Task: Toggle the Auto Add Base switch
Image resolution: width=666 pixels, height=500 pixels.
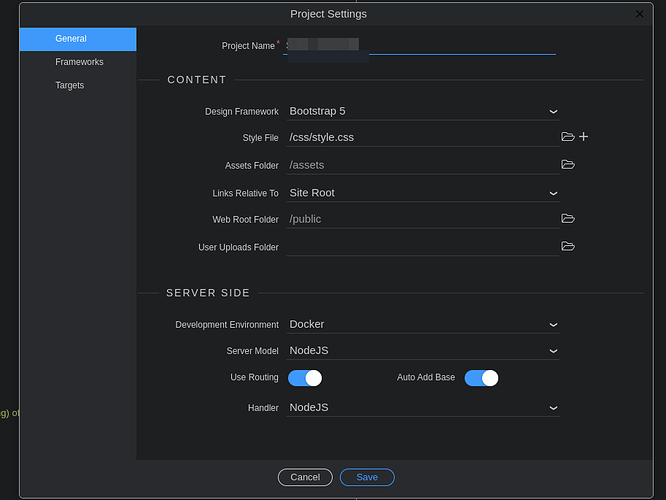Action: [481, 378]
